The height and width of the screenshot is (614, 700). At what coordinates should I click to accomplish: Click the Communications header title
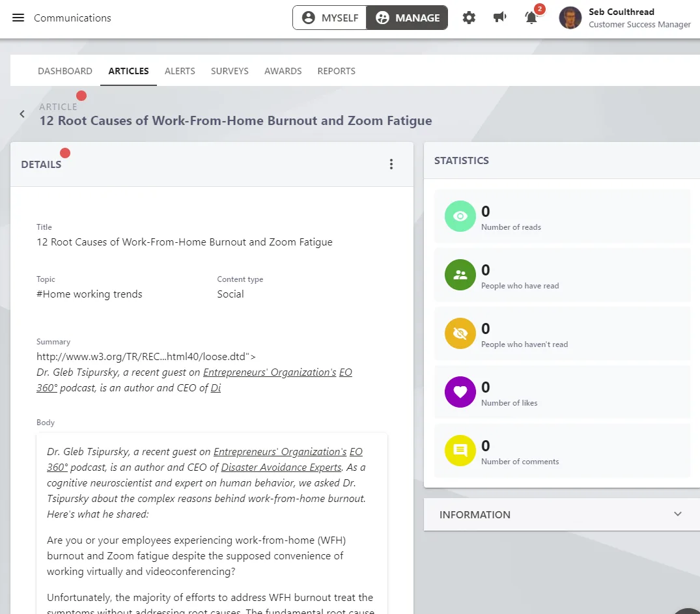[x=72, y=18]
